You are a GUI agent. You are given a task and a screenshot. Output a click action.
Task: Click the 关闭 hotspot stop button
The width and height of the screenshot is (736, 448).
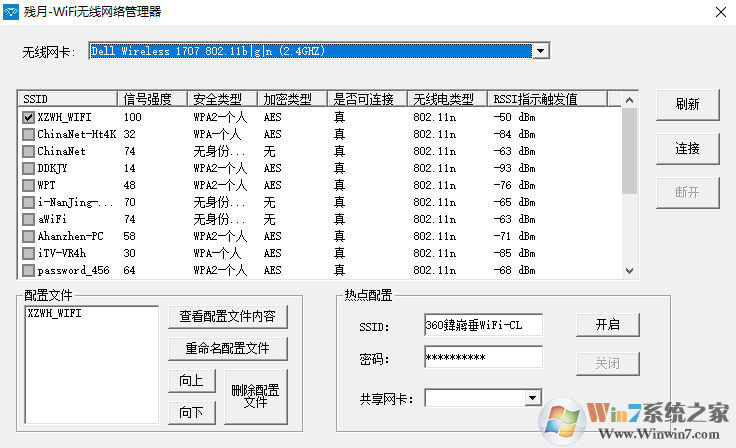pos(608,363)
